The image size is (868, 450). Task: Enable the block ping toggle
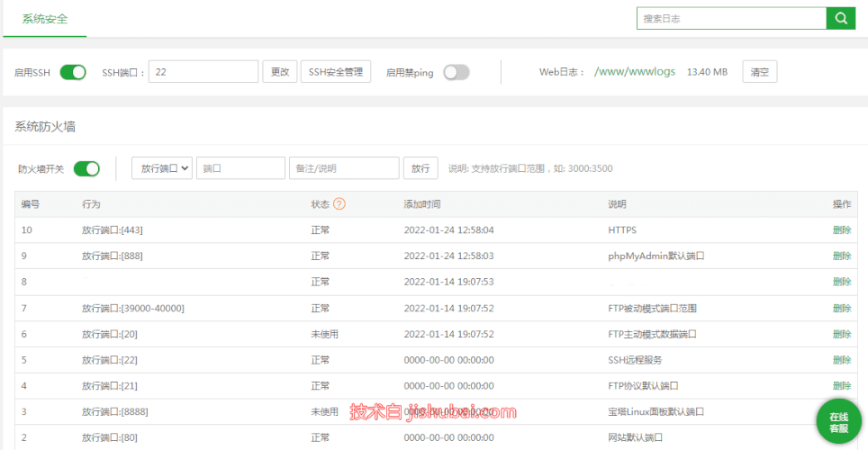[456, 72]
